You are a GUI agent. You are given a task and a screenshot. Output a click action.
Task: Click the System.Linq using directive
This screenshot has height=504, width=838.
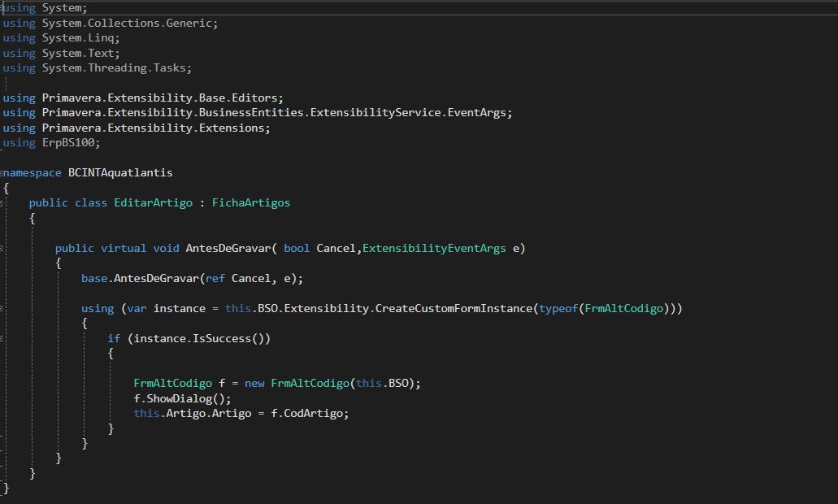tap(80, 38)
